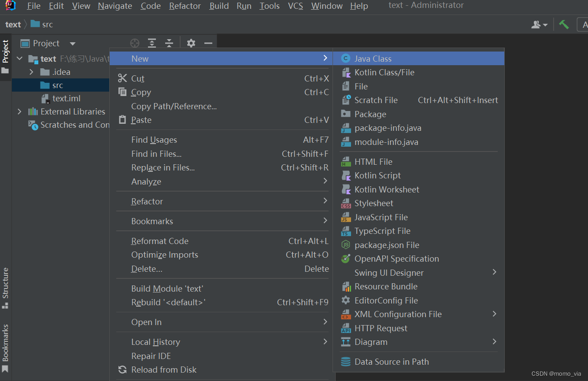The image size is (588, 381).
Task: Click the locate/select opened file target icon
Action: click(x=135, y=43)
